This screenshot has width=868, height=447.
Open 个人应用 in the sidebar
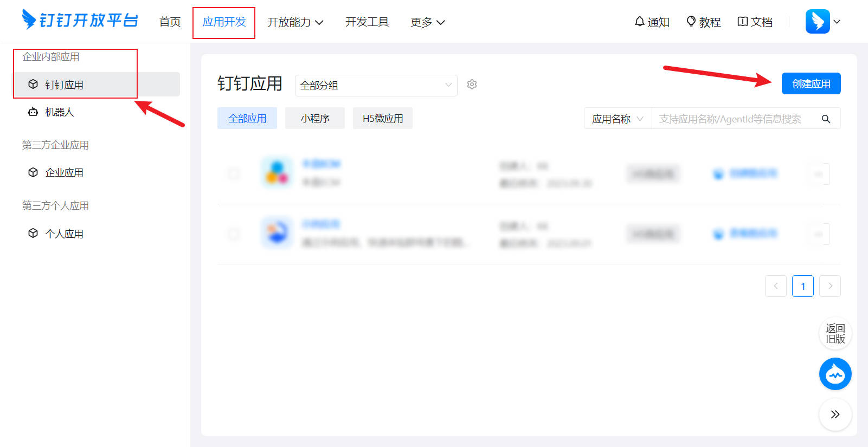pyautogui.click(x=97, y=234)
